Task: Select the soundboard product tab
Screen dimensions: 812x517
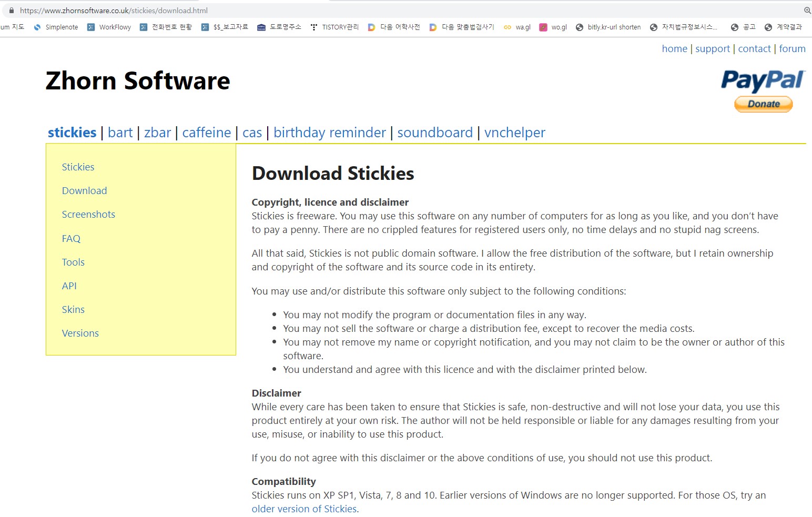Action: (435, 133)
